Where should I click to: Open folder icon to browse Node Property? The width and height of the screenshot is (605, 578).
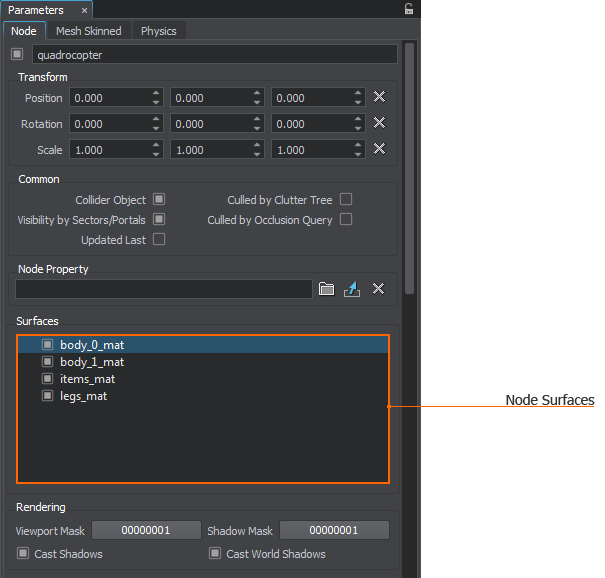pyautogui.click(x=326, y=289)
